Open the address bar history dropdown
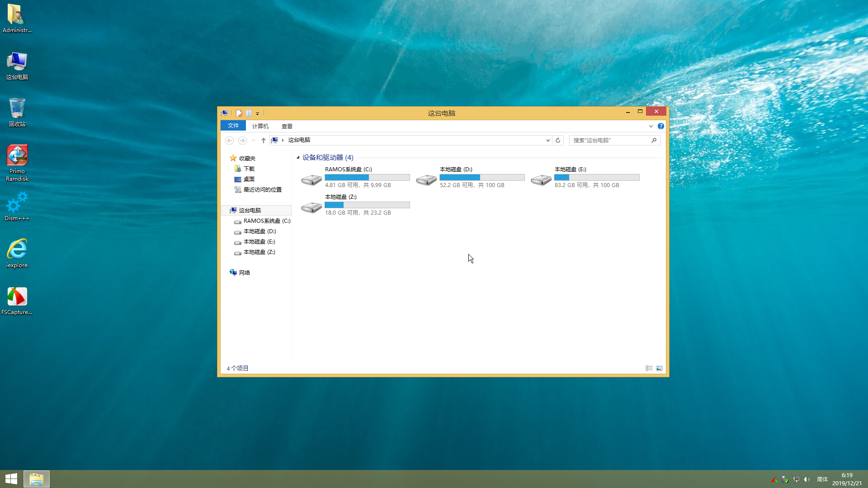The width and height of the screenshot is (868, 488). click(x=548, y=141)
